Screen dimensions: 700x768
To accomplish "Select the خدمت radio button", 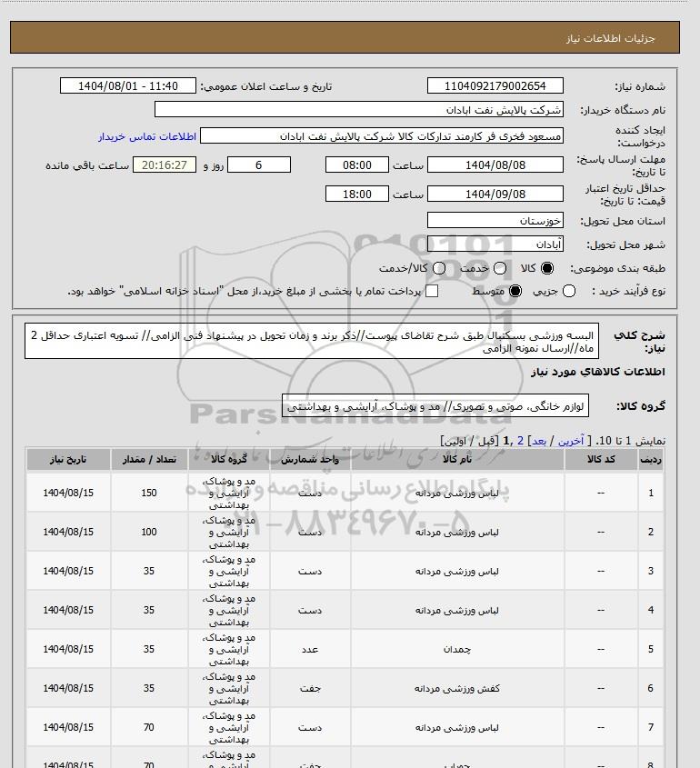I will [x=502, y=269].
